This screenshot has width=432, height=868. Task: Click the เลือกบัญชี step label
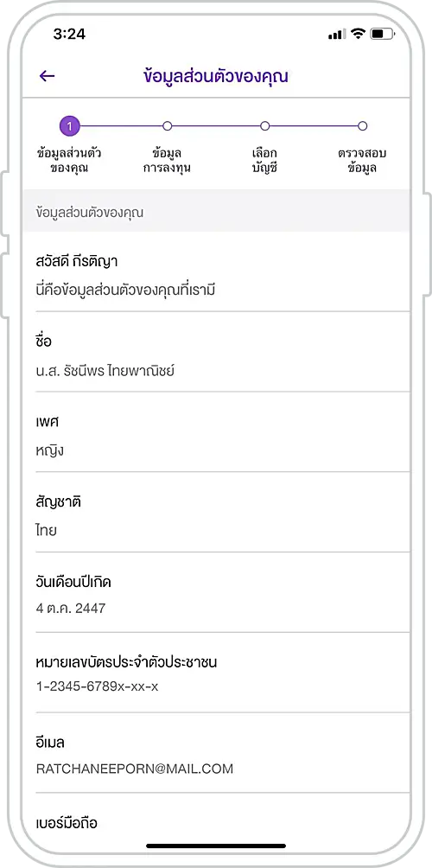tap(265, 161)
